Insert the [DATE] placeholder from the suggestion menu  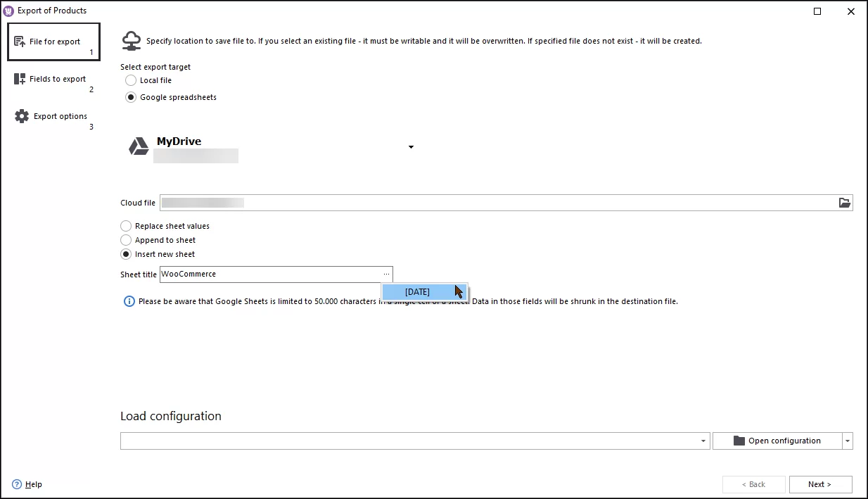click(417, 291)
